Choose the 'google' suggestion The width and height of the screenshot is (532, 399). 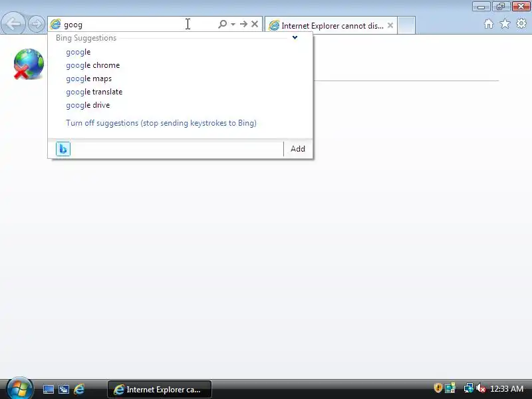[78, 52]
